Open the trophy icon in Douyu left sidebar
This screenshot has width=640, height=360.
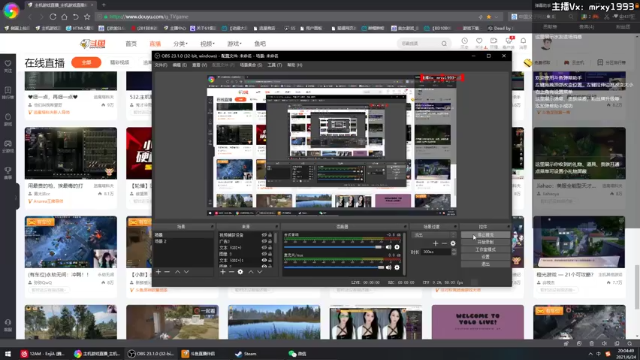point(8,170)
